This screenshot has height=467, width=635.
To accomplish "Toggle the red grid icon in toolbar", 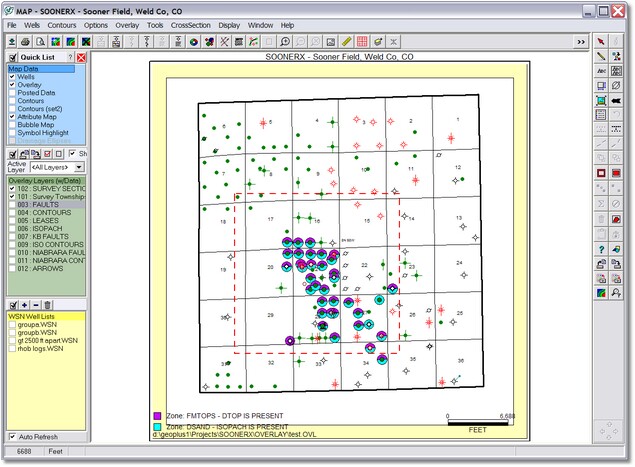I will coord(362,42).
